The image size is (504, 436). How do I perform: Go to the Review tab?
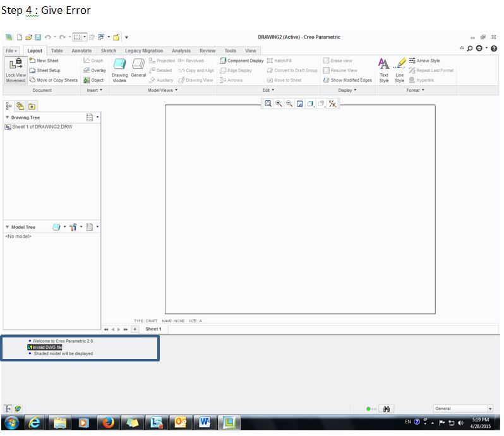pos(207,51)
